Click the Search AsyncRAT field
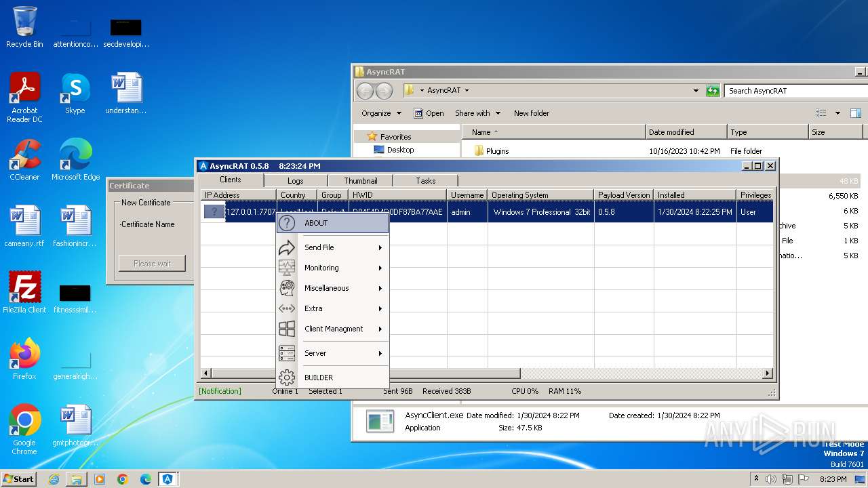The width and height of the screenshot is (868, 488). [795, 91]
